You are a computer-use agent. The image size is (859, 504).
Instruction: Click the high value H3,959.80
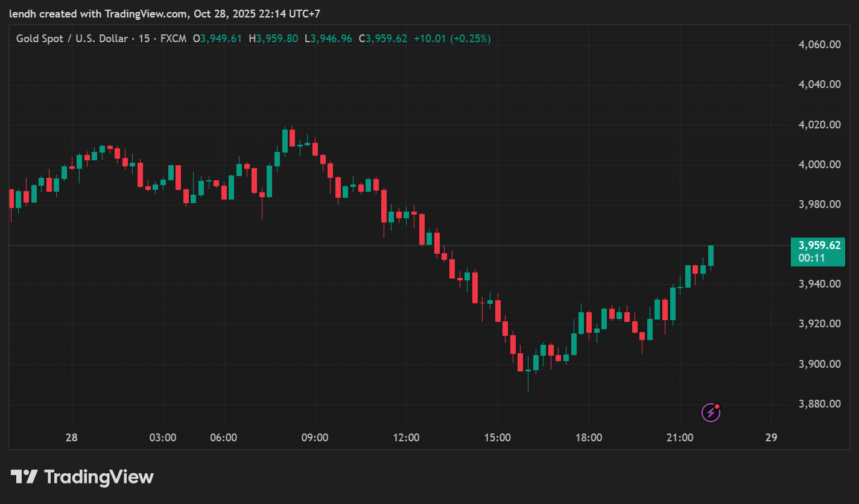[273, 39]
